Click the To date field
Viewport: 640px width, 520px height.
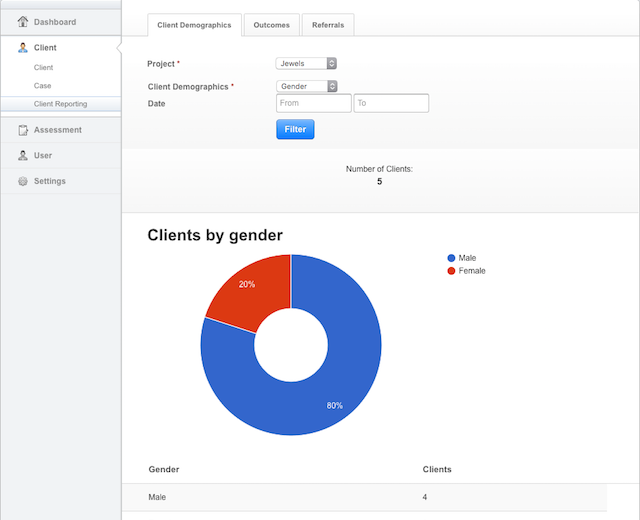tap(391, 103)
